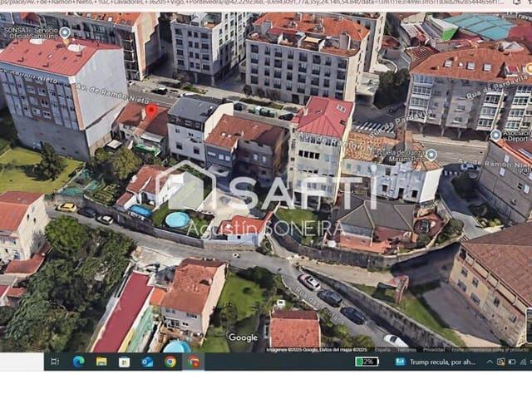Screen dimensions: 532x399
Task: Click the battery percentage indicator
Action: point(367,362)
